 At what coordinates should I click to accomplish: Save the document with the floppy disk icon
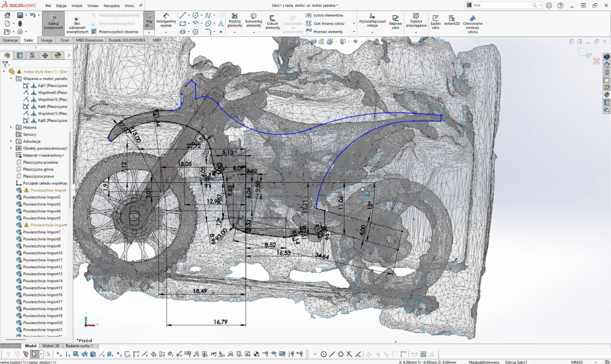click(20, 15)
